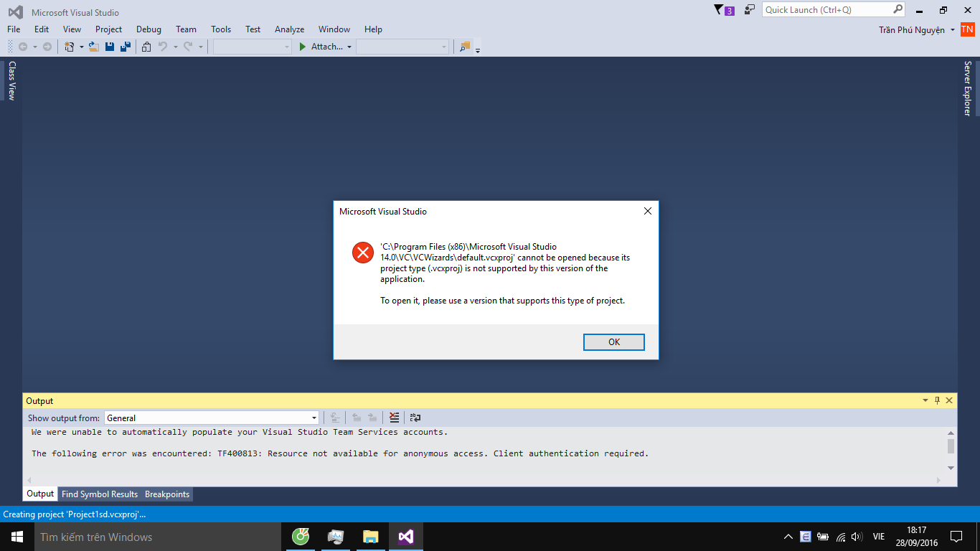The width and height of the screenshot is (980, 551).
Task: Click the Output panel vertical scrollbar thumb
Action: click(x=951, y=446)
